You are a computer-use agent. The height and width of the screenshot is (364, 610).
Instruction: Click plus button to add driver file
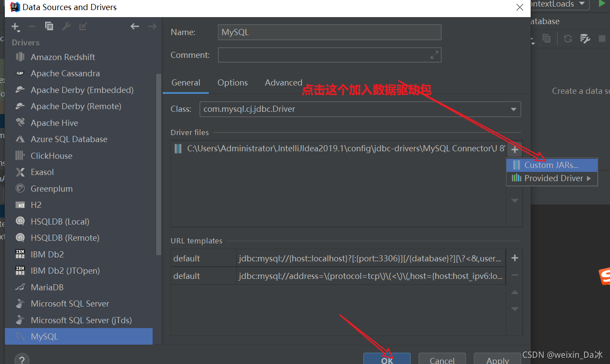pos(515,150)
